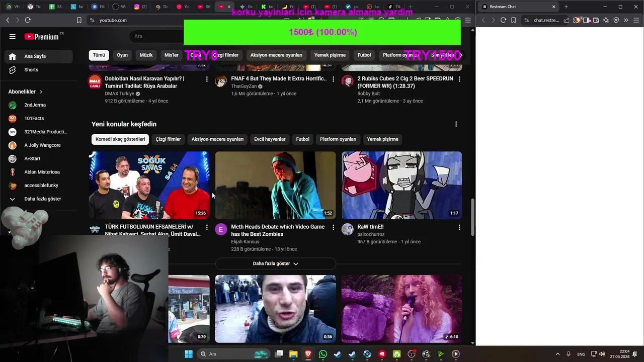This screenshot has height=362, width=644.
Task: Open video options for Doblo'dan Karavan video
Action: [207, 79]
